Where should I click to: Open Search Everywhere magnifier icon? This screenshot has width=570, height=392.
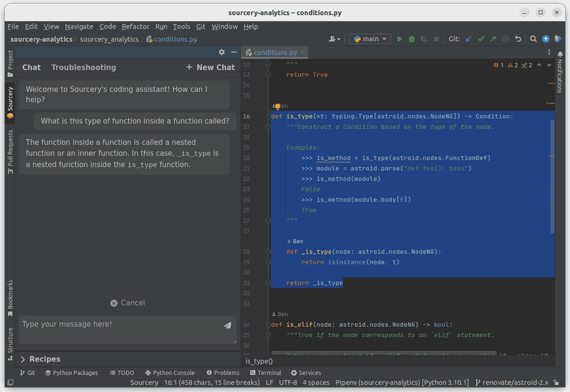[533, 39]
